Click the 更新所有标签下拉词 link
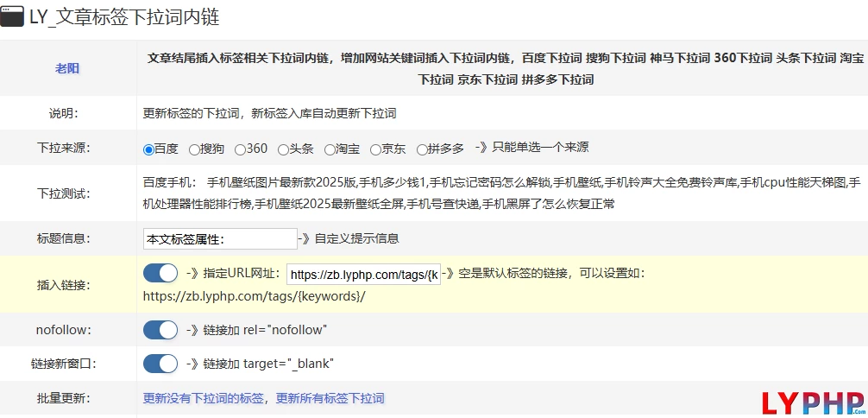Viewport: 868px width, 418px height. (330, 398)
